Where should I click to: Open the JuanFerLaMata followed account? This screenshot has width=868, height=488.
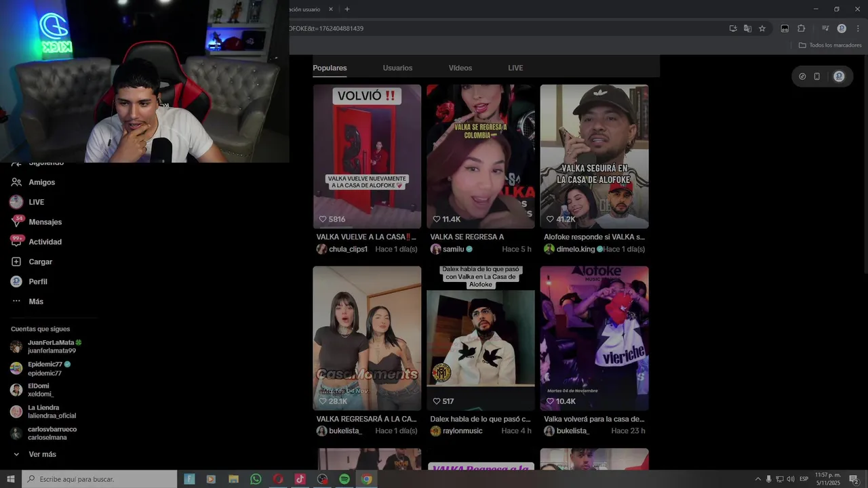click(x=46, y=346)
